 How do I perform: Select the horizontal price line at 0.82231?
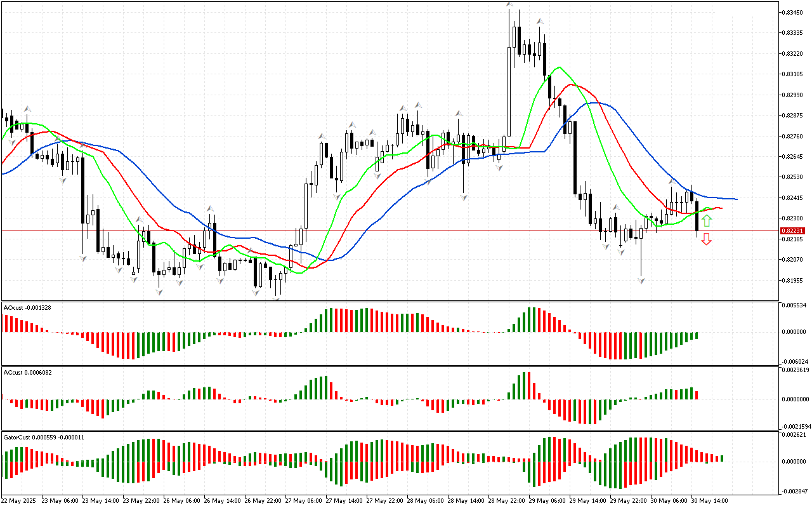(x=381, y=231)
